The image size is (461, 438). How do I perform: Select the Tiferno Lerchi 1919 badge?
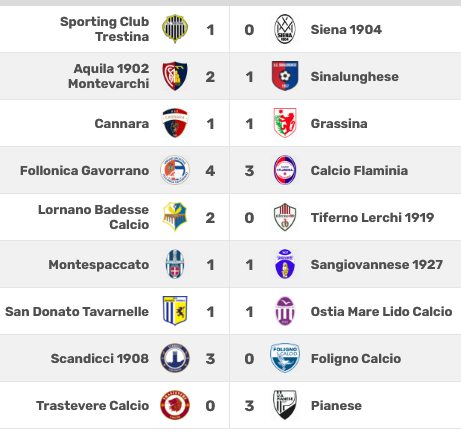point(285,217)
